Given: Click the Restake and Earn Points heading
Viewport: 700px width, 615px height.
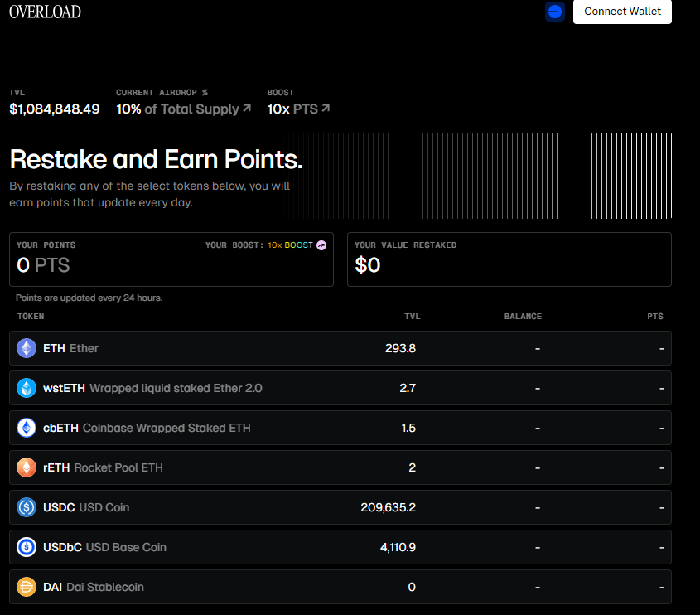Looking at the screenshot, I should [x=157, y=159].
